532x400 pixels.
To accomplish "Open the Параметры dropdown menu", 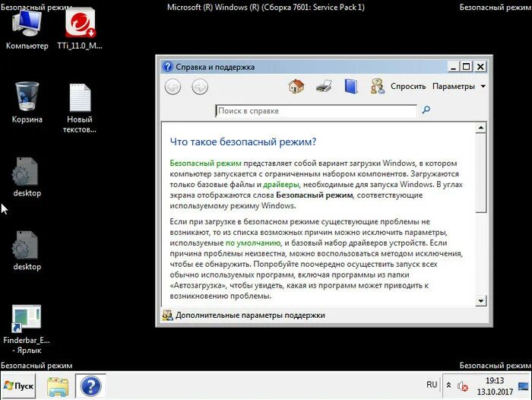I will pyautogui.click(x=459, y=86).
